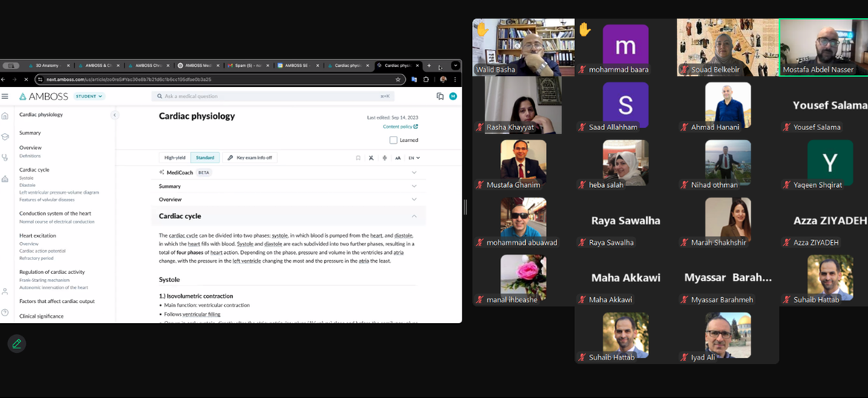Jump to Left ventricular pressure-volume diagram

tap(59, 192)
